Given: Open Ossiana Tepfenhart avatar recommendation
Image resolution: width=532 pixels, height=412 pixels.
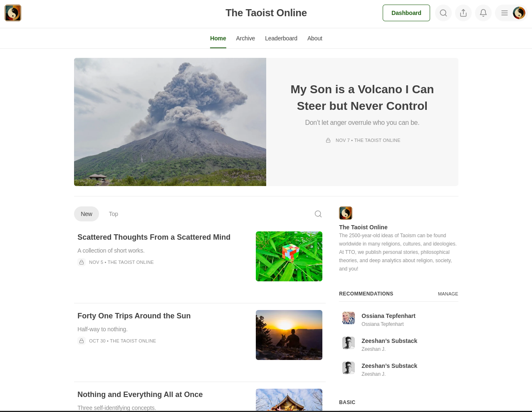Looking at the screenshot, I should tap(349, 318).
